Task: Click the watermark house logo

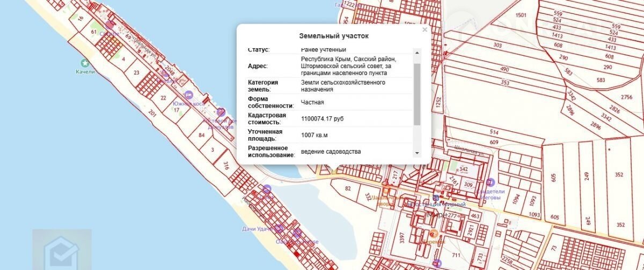Action: point(61,250)
